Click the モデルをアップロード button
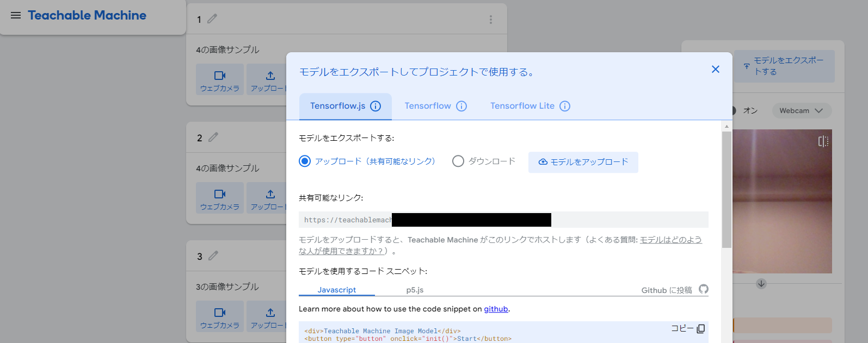 click(583, 162)
